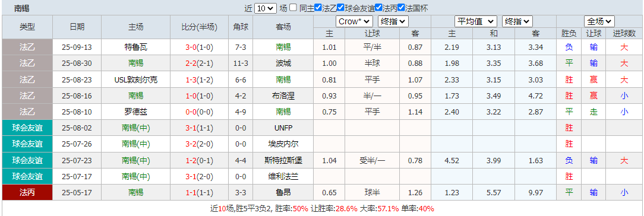
Task: Open the 1-1(1-1) match score
Action: [200, 192]
